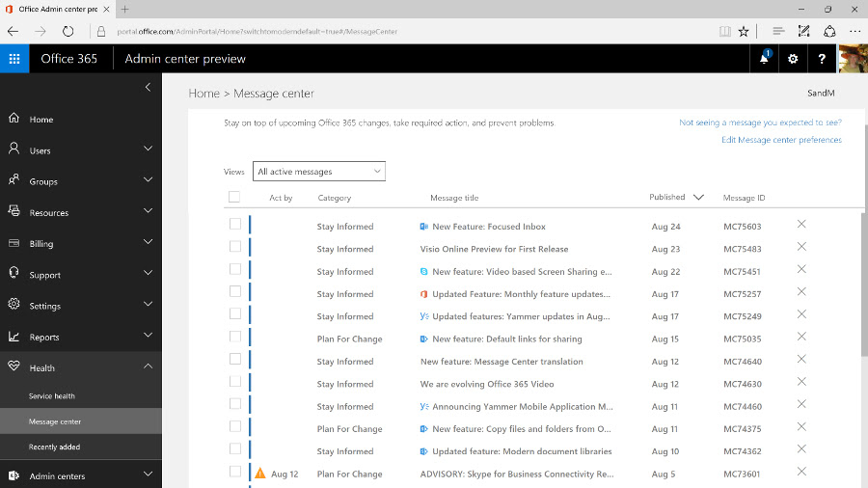This screenshot has height=488, width=868.
Task: Open a new browser tab
Action: coord(125,9)
